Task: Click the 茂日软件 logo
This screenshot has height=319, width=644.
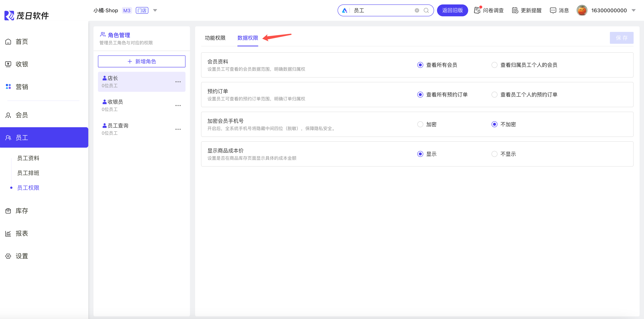Action: 27,16
